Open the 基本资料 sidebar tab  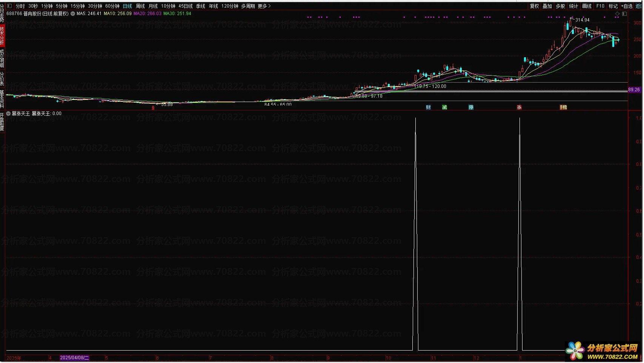[x=2, y=99]
